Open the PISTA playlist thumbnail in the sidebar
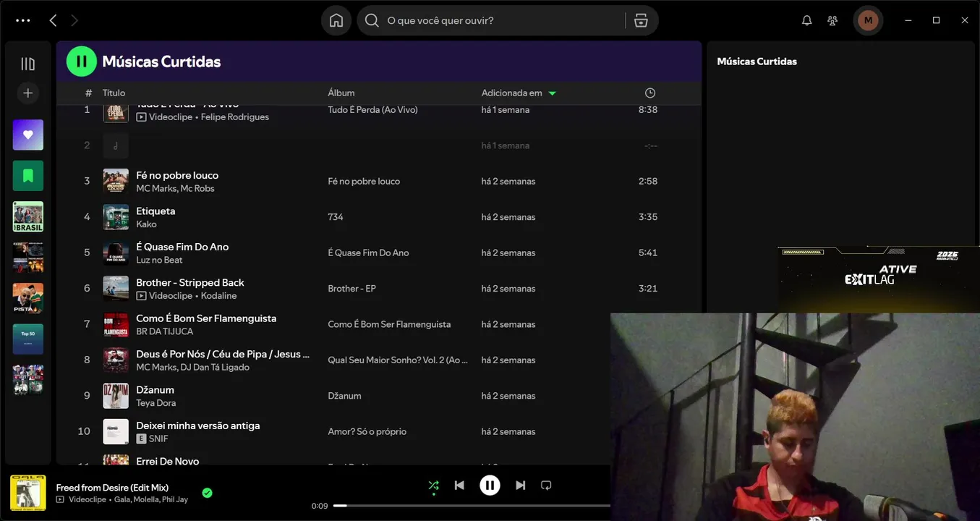This screenshot has height=521, width=980. 27,298
